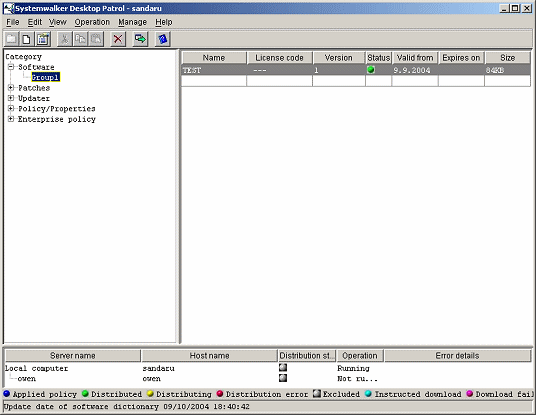Click the red X delete icon
Image resolution: width=536 pixels, height=415 pixels.
tap(118, 39)
